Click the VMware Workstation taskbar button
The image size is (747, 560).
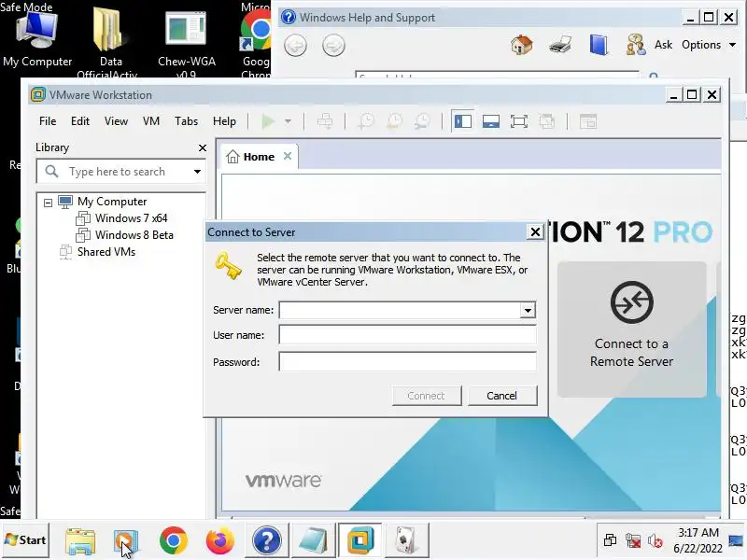tap(360, 541)
